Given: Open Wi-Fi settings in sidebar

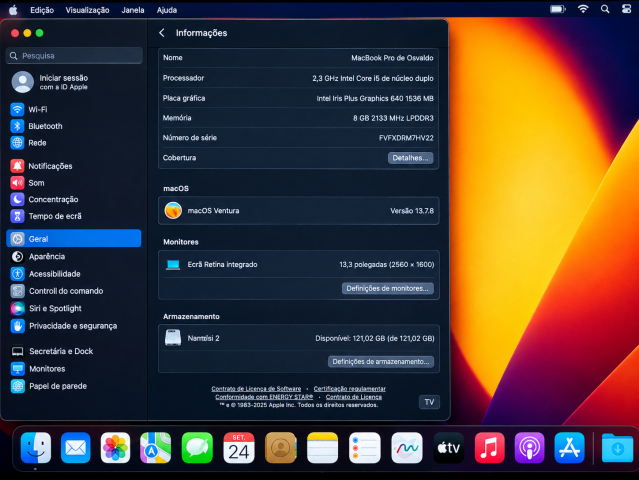Looking at the screenshot, I should 74,109.
